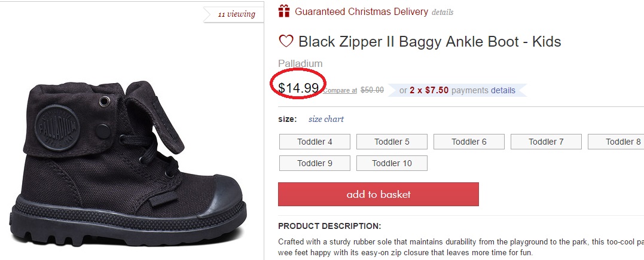Select size Toddler 4
This screenshot has width=644, height=260.
[x=315, y=142]
